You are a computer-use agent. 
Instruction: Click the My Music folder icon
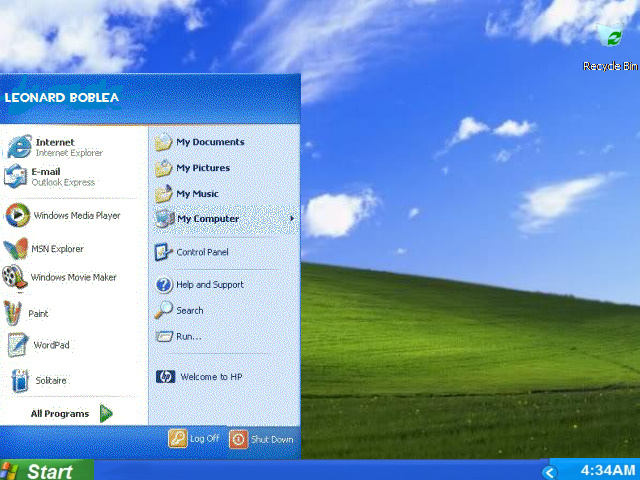pos(163,193)
